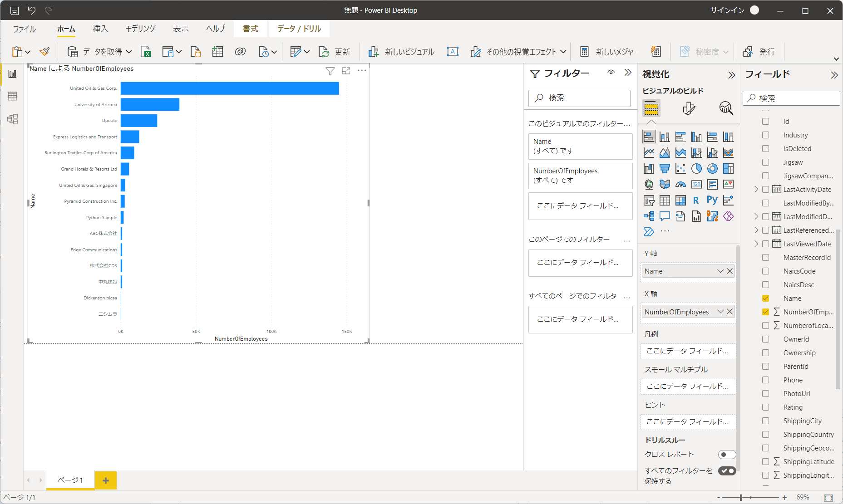This screenshot has height=504, width=843.
Task: Switch to the Data table view
Action: pyautogui.click(x=12, y=96)
